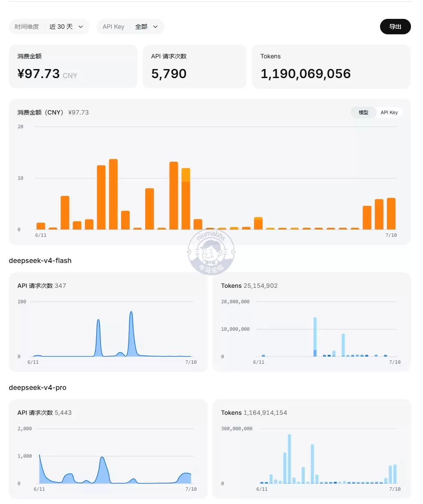Click the 消费金额（CNY）¥97.73 chart title
Viewport: 423px width, 504px height.
point(53,112)
